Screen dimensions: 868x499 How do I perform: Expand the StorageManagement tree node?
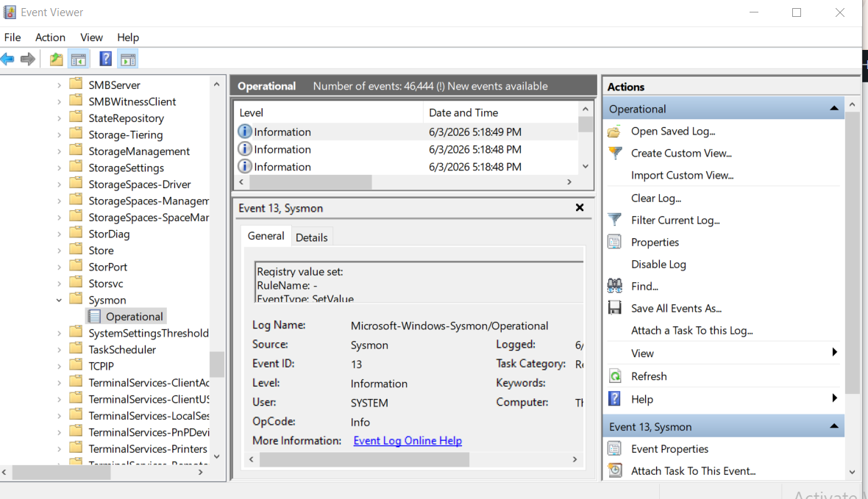(59, 151)
